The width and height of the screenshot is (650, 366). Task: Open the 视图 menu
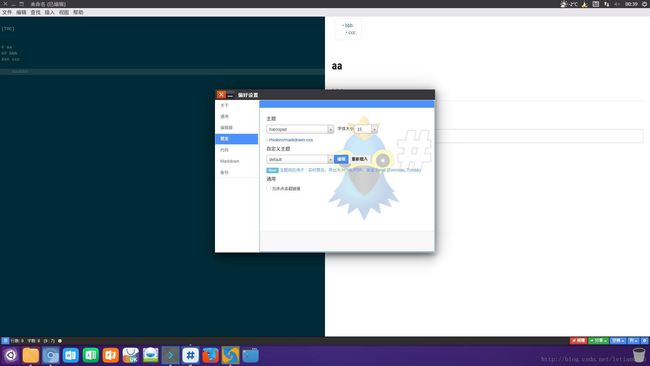click(x=64, y=12)
